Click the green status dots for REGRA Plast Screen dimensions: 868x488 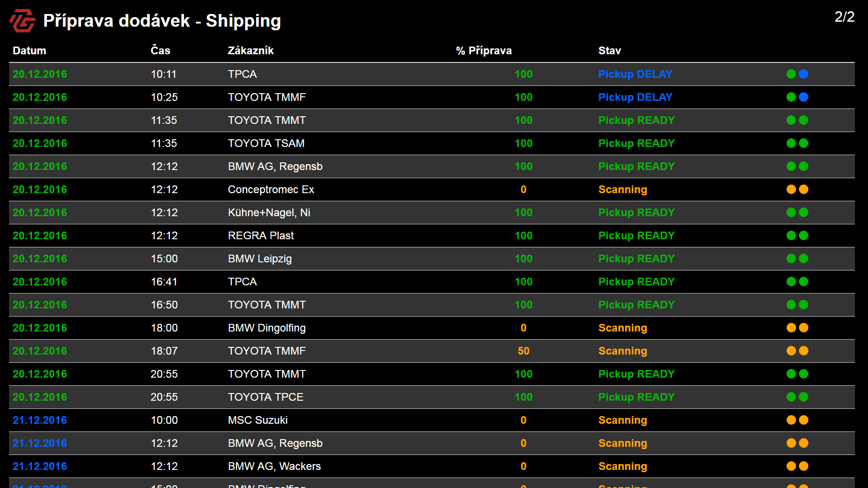(797, 236)
